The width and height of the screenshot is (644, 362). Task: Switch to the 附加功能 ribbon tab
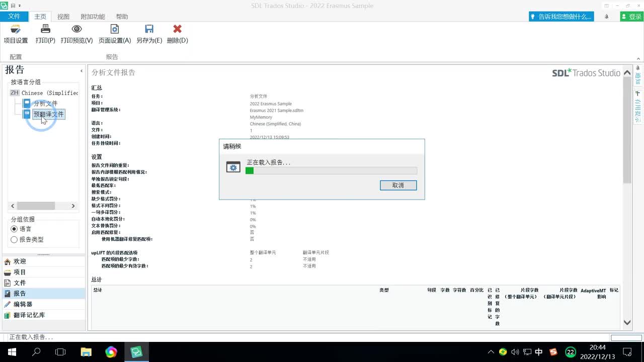coord(93,17)
